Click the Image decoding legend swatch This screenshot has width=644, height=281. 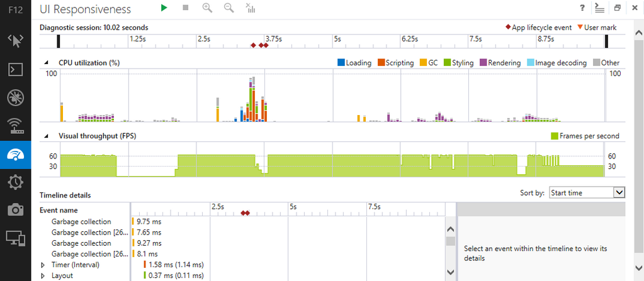(530, 63)
